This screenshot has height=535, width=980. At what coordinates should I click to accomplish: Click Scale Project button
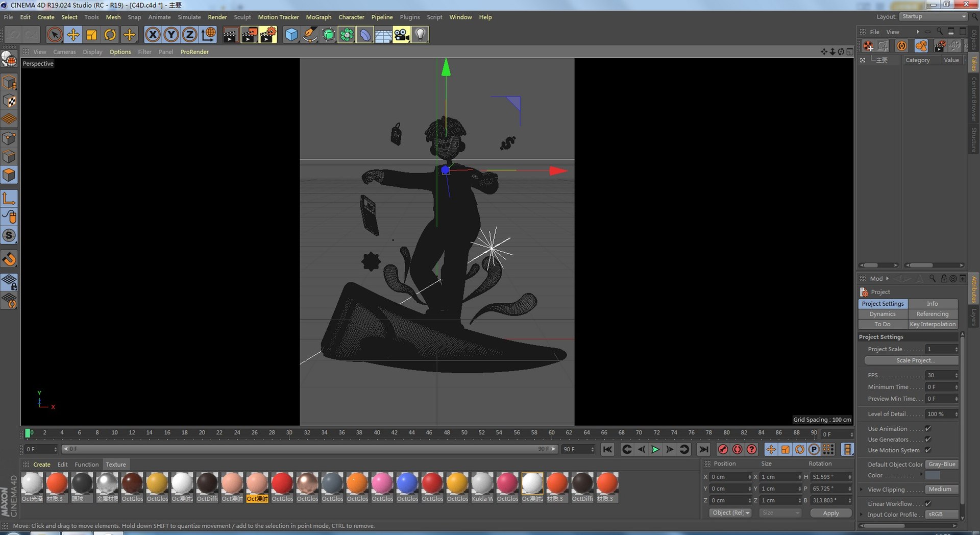[x=911, y=360]
